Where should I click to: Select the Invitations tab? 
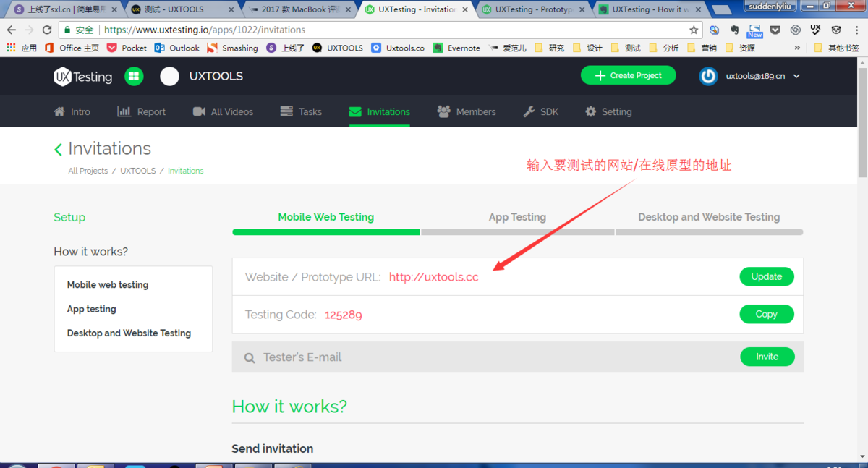pos(380,111)
